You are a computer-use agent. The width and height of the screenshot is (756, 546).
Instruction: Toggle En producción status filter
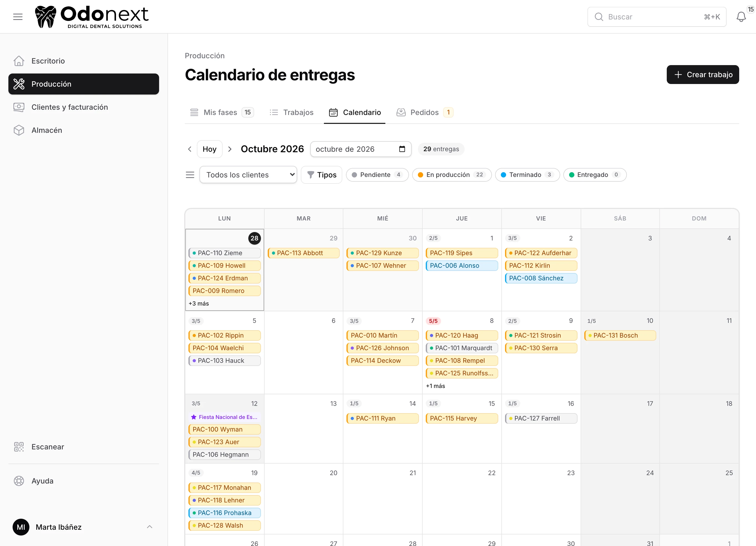[452, 175]
